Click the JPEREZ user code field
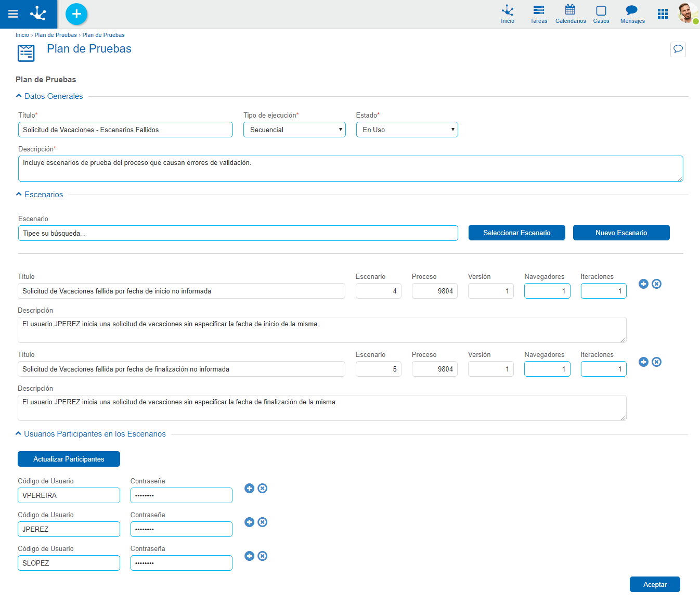 point(69,529)
